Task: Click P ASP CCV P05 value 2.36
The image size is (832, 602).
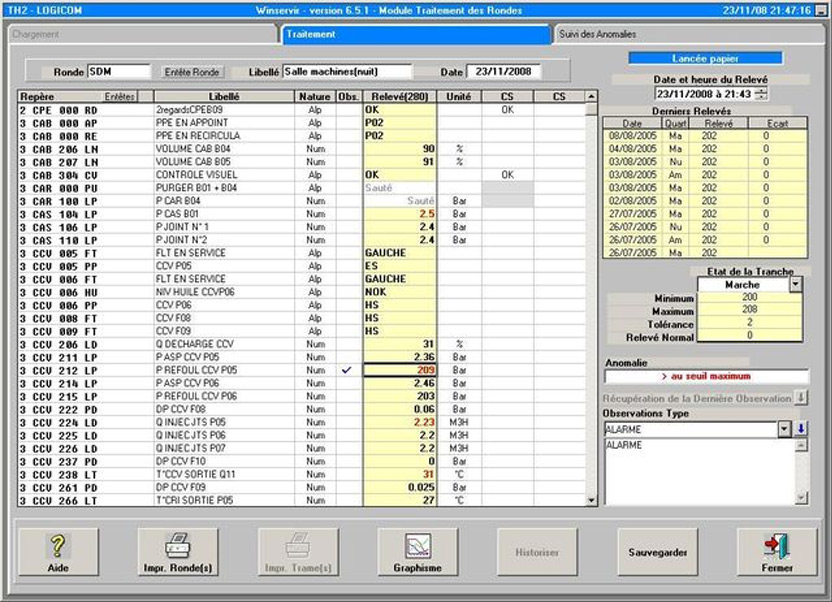Action: [x=400, y=357]
